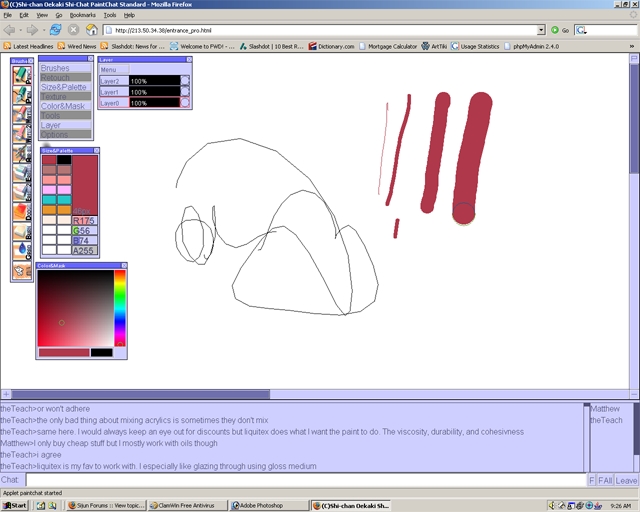Open the Forward button history dropdown arrow

click(x=44, y=30)
